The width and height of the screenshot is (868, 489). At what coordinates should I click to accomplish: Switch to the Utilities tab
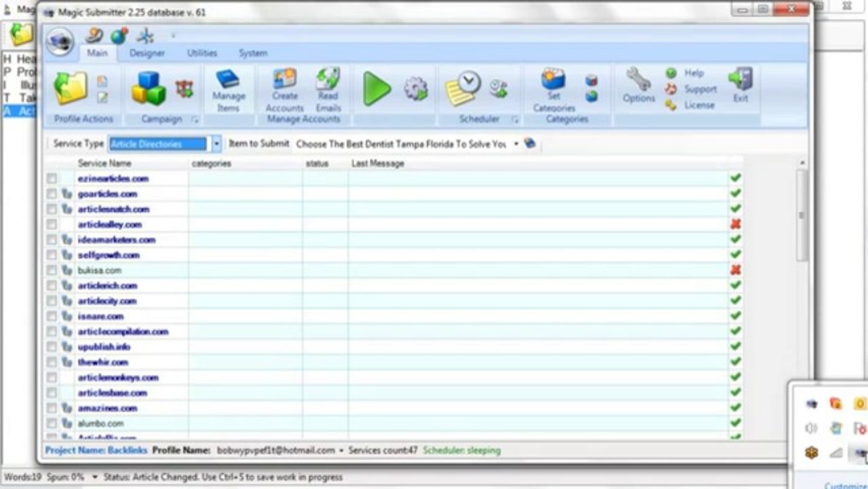[202, 53]
